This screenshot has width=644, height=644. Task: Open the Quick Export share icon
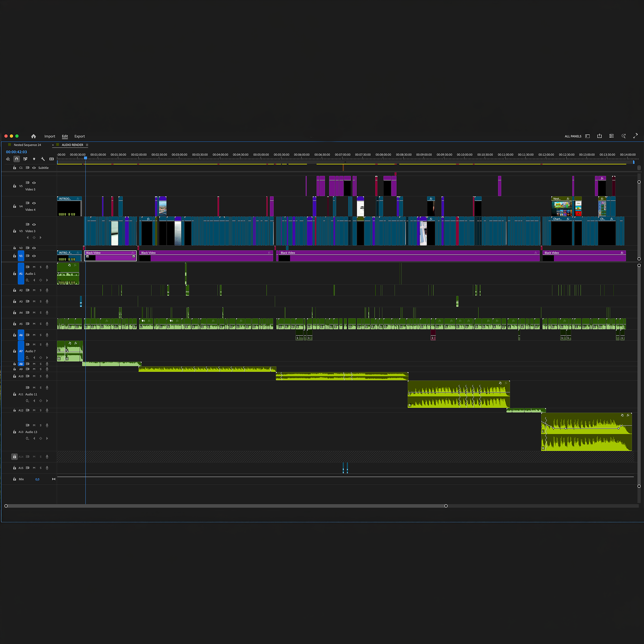(599, 136)
